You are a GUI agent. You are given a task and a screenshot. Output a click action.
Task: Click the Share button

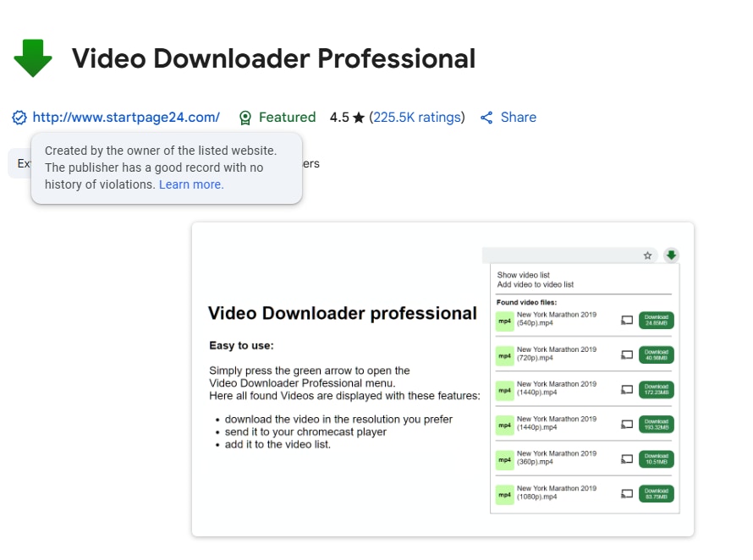(508, 118)
